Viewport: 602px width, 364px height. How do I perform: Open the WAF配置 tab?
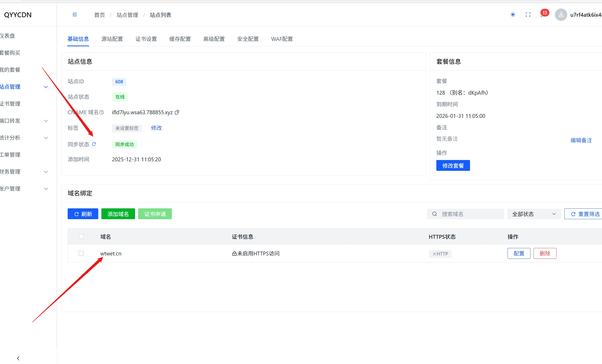pos(282,39)
